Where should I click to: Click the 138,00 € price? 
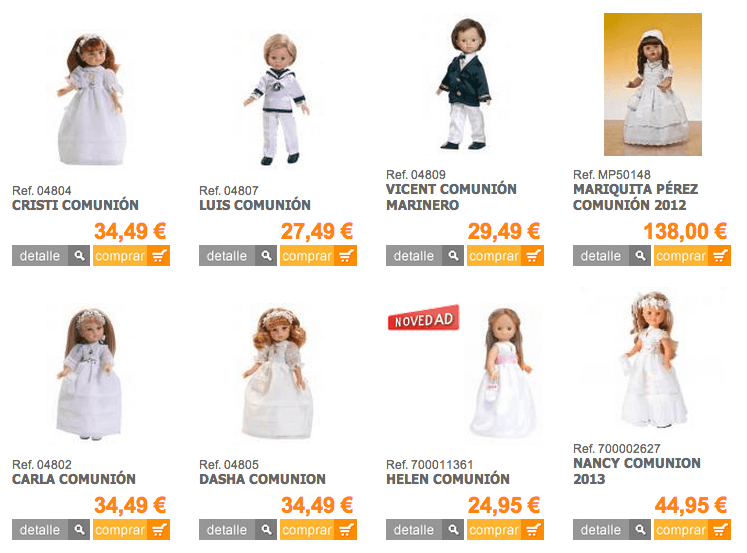[x=685, y=231]
